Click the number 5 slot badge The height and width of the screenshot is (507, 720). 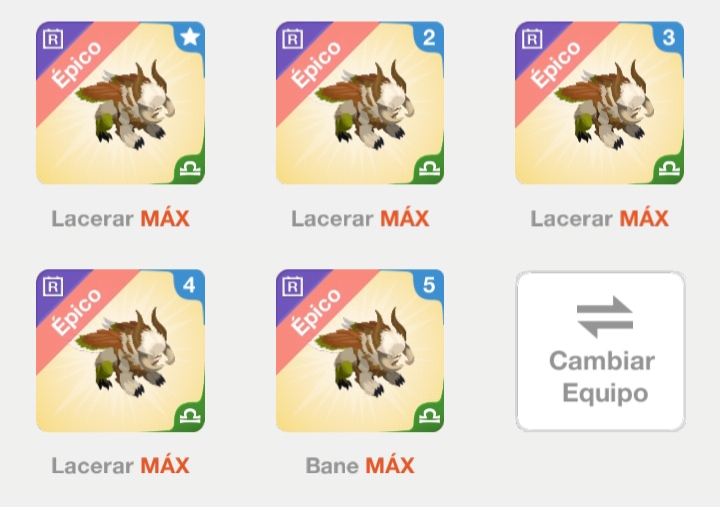click(x=429, y=285)
